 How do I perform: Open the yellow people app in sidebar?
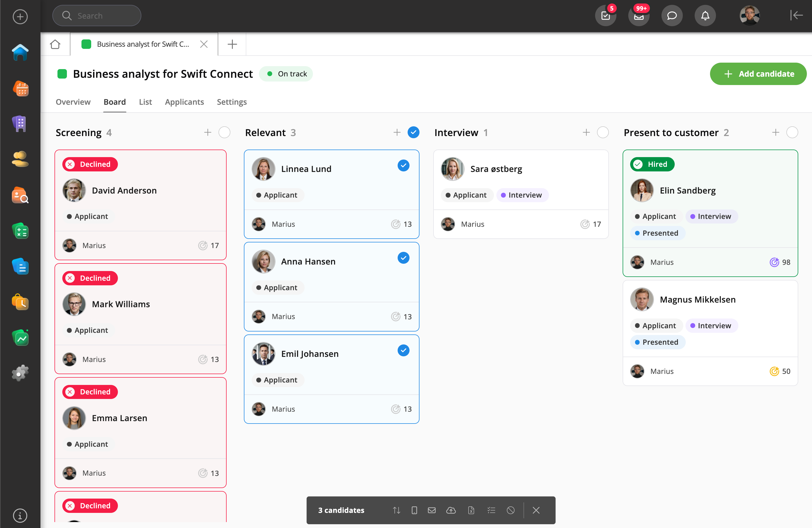(20, 159)
